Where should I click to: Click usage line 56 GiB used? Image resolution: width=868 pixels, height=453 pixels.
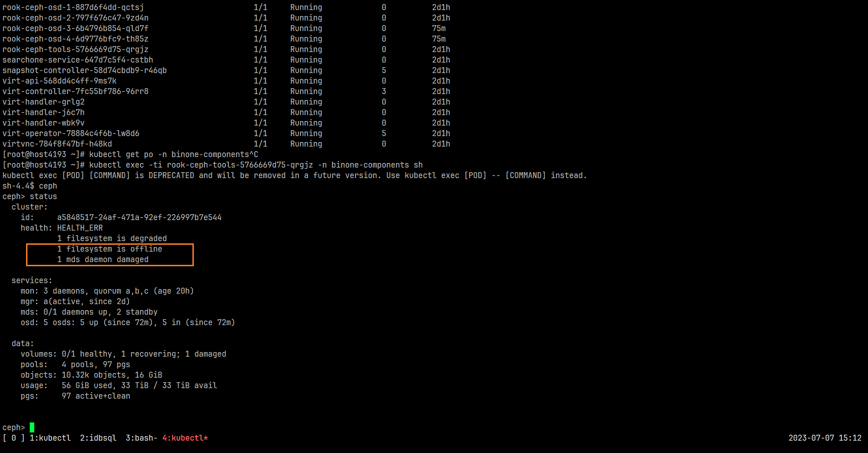(x=119, y=385)
